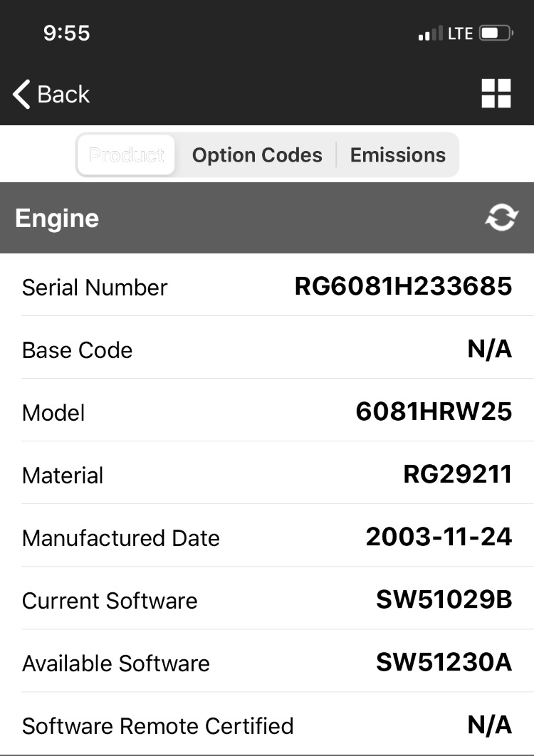Open the grid menu icon
The width and height of the screenshot is (534, 756).
(x=496, y=93)
